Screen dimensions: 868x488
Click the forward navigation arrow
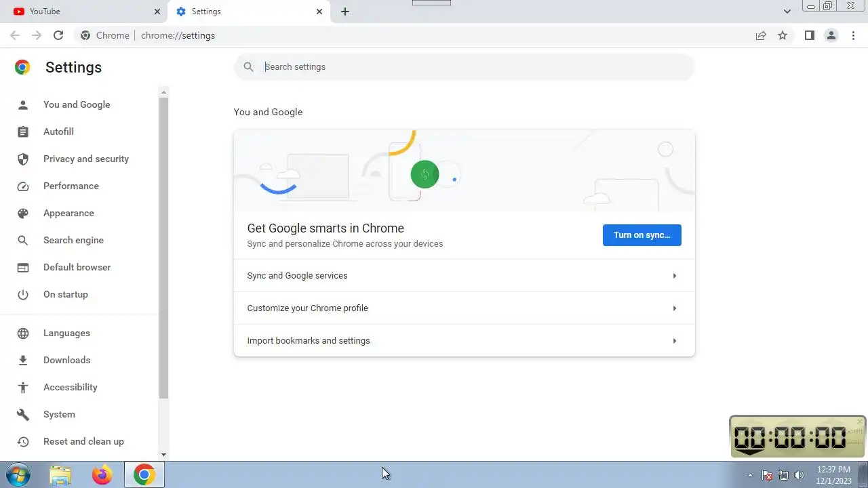pyautogui.click(x=37, y=35)
